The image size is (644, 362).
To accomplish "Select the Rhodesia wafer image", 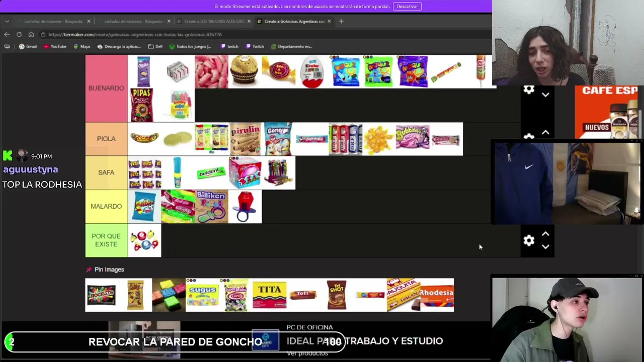I will [x=437, y=295].
